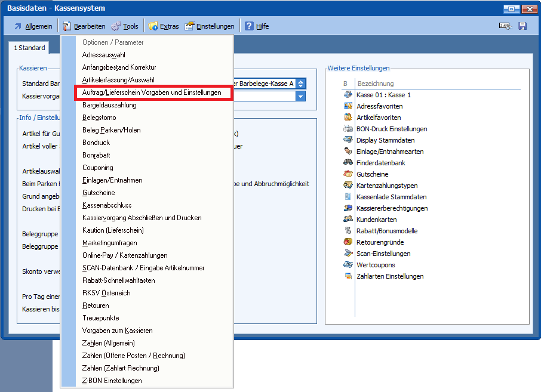This screenshot has height=392, width=541.
Task: Choose Z-BON Einstellungen from the menu
Action: [112, 381]
